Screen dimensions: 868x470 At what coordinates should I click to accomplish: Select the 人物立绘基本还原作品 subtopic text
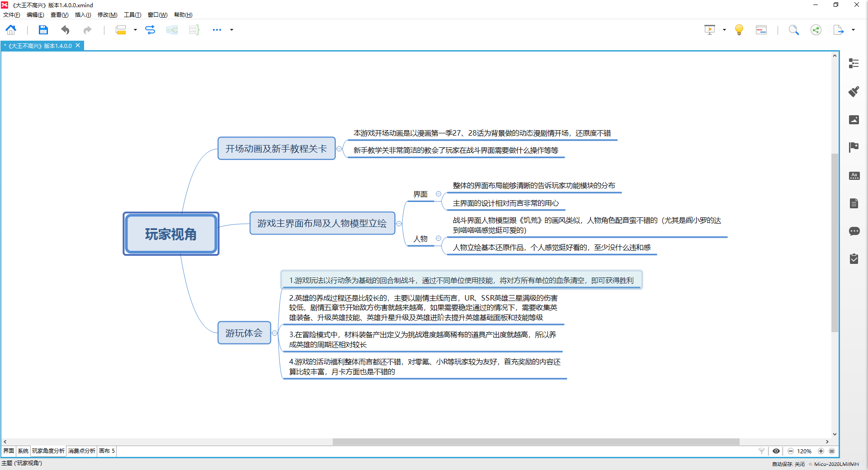(x=552, y=247)
